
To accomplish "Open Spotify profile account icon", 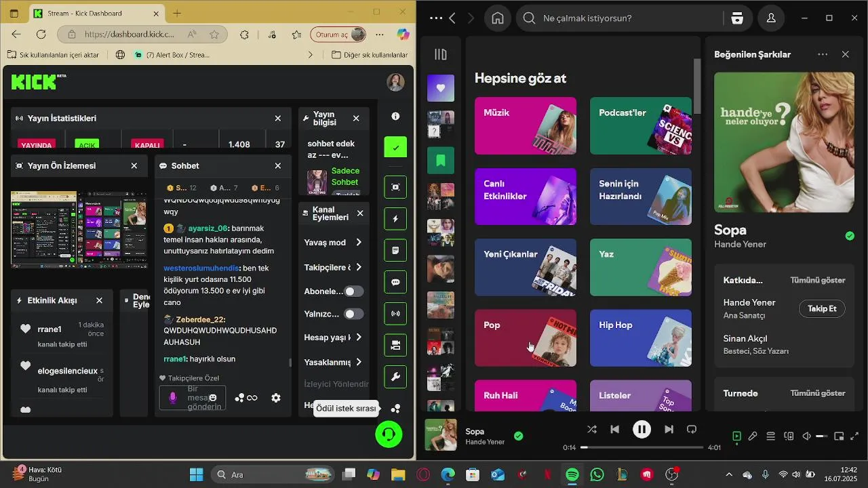I will click(x=771, y=18).
